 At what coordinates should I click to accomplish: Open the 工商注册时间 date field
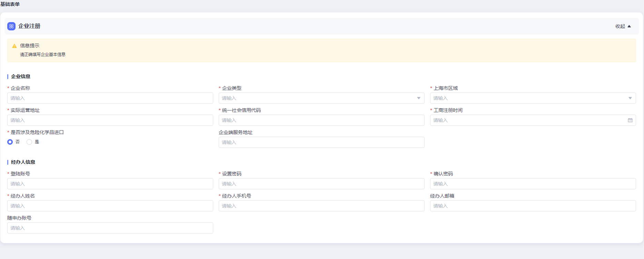click(x=533, y=120)
